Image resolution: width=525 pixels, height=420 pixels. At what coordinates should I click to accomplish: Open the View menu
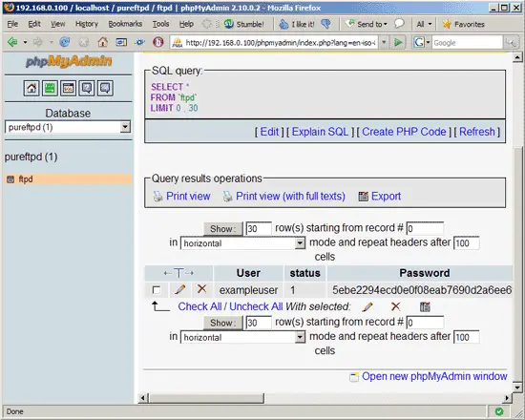point(58,24)
